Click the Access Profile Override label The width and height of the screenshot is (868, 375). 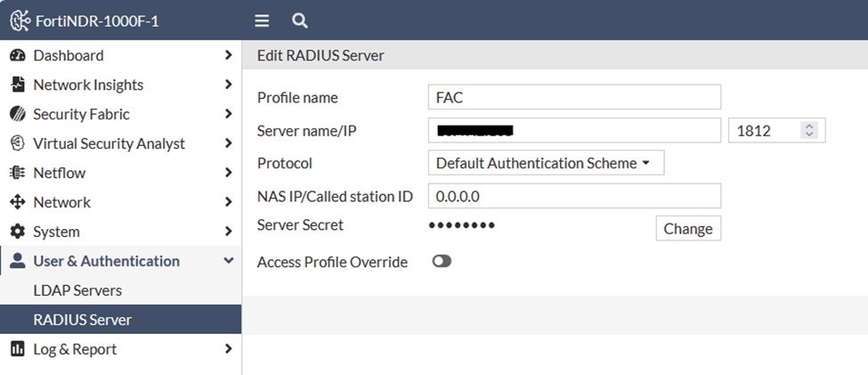pos(332,262)
